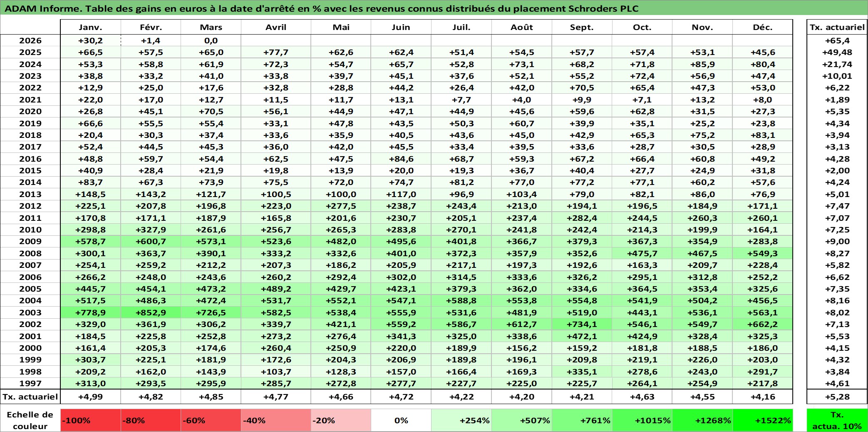The image size is (868, 432).
Task: Select the -80% color scale swatch
Action: pos(151,420)
